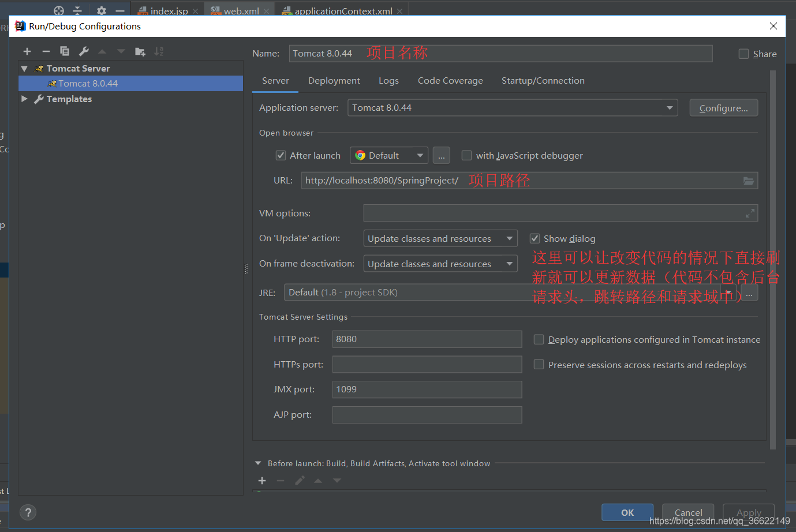Screen dimensions: 796x532
Task: Uncheck the After launch checkbox
Action: [x=281, y=155]
